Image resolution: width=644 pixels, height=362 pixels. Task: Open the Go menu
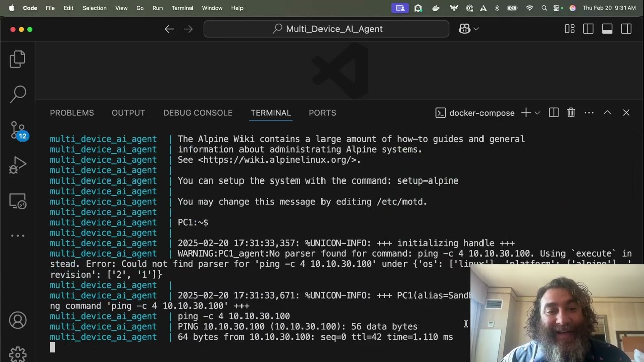[x=140, y=8]
